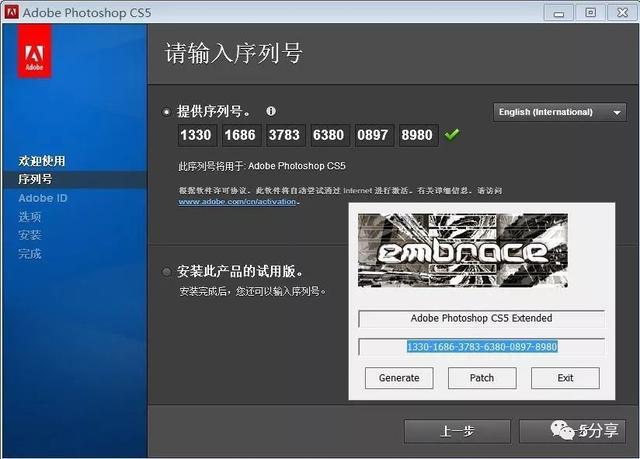
Task: Maximize the Adobe Photoshop CS5 window
Action: (590, 13)
